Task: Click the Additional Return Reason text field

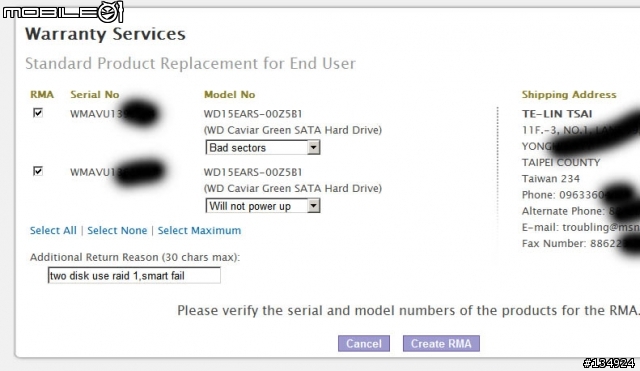Action: pyautogui.click(x=134, y=275)
